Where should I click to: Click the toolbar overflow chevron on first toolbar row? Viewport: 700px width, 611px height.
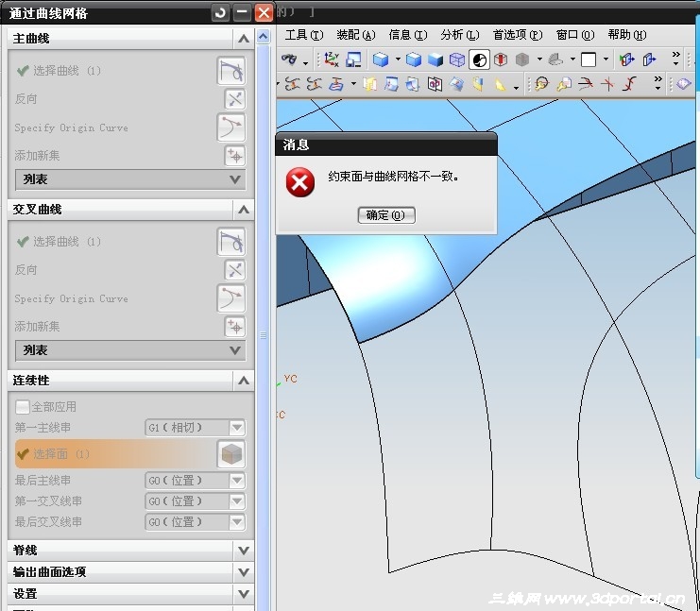point(675,59)
